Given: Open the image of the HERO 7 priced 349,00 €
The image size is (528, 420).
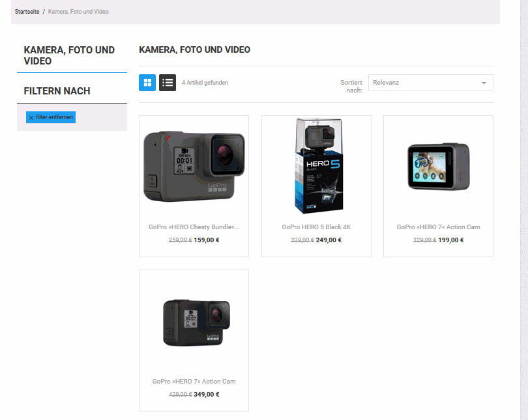Looking at the screenshot, I should tap(197, 323).
